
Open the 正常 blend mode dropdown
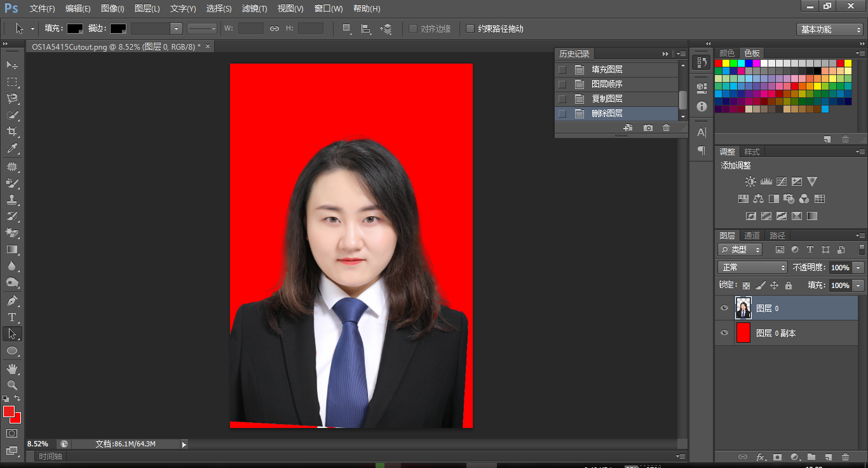(x=752, y=267)
